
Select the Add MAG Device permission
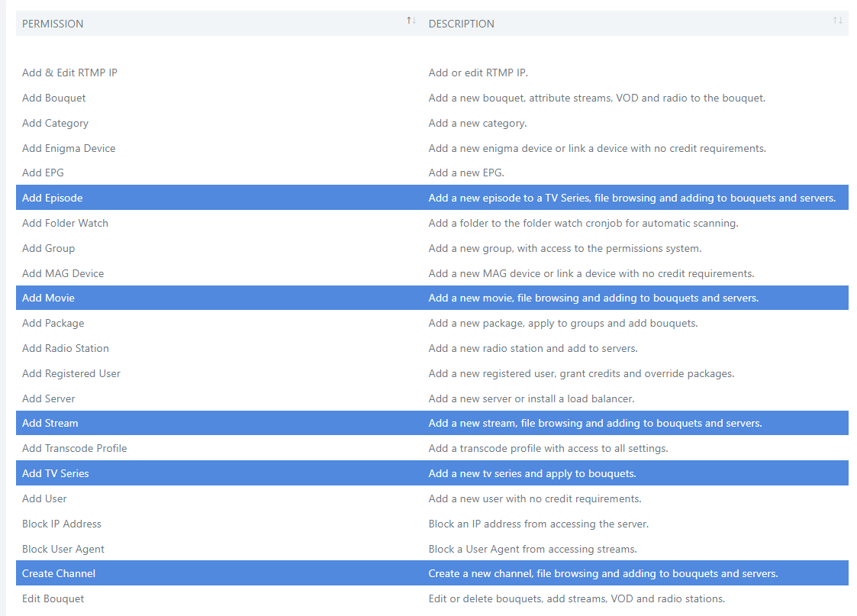pos(433,273)
